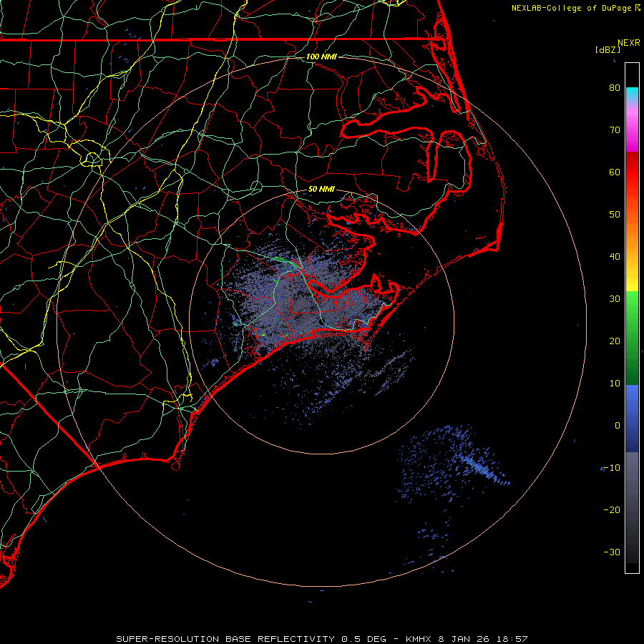Click the -30 value on the dBZ scale

(x=612, y=552)
